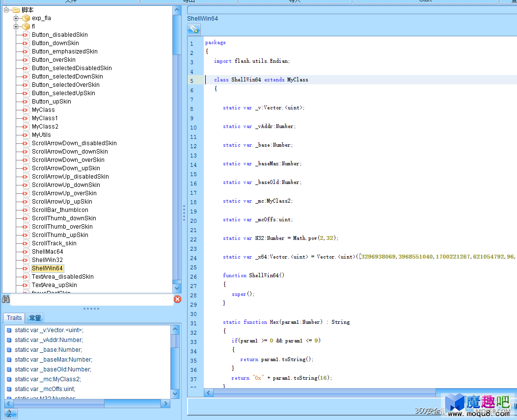Click the Button_disabledSkin class icon
The height and width of the screenshot is (420, 517).
click(x=26, y=35)
